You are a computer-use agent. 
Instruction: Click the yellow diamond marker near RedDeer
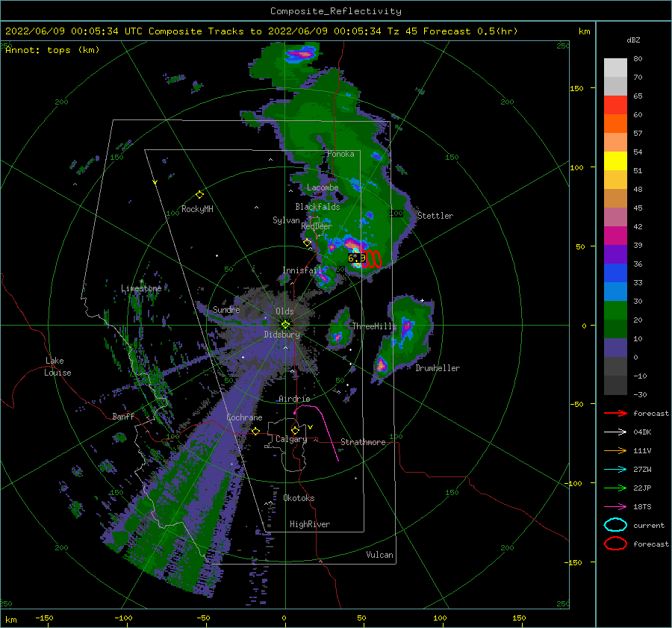coord(307,243)
